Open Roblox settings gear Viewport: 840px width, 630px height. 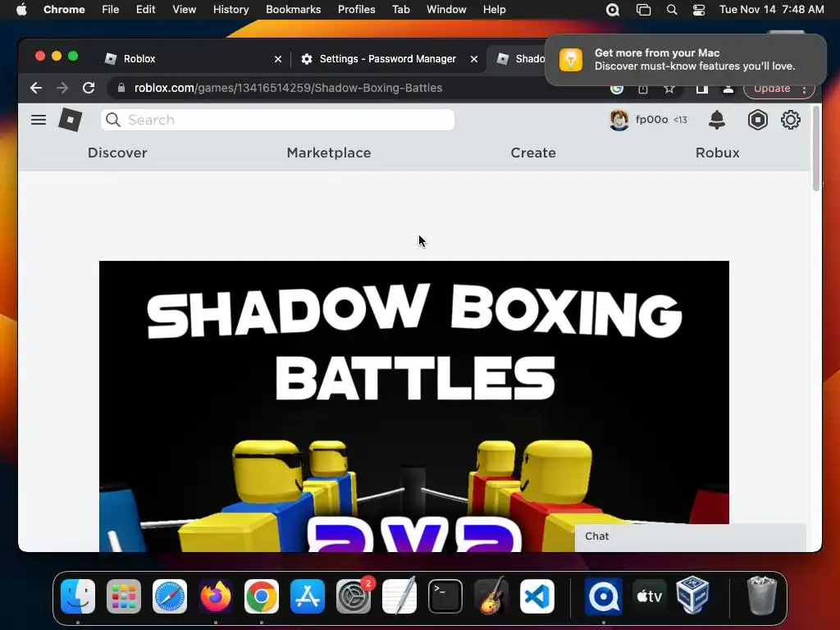790,120
